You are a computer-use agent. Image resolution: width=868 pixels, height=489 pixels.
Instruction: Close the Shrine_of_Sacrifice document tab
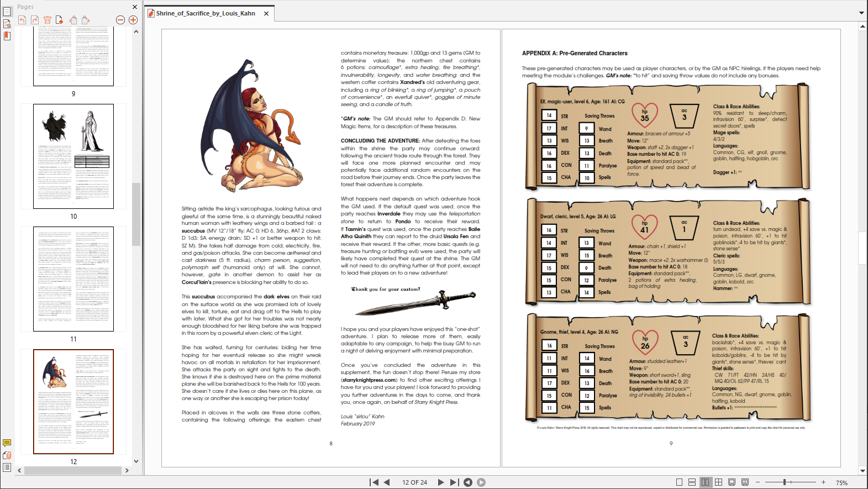266,13
